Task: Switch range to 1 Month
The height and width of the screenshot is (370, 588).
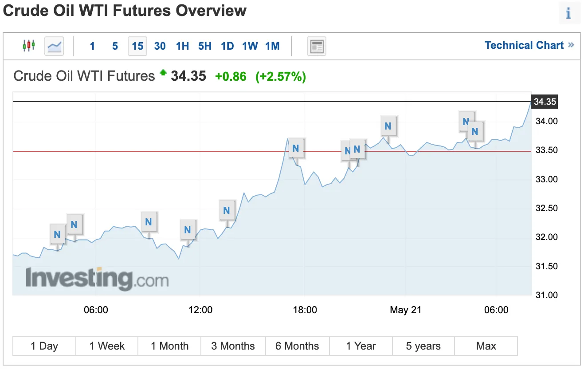Action: tap(169, 346)
